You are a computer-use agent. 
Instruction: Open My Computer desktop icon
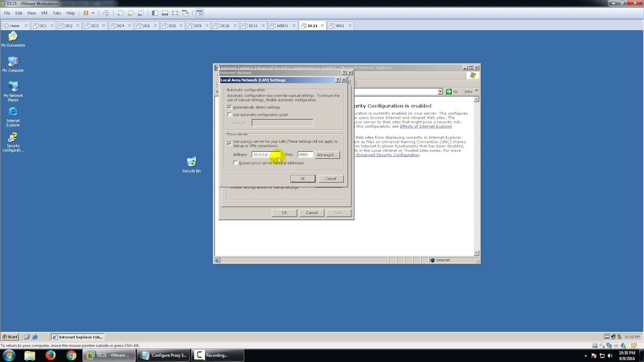[x=13, y=64]
